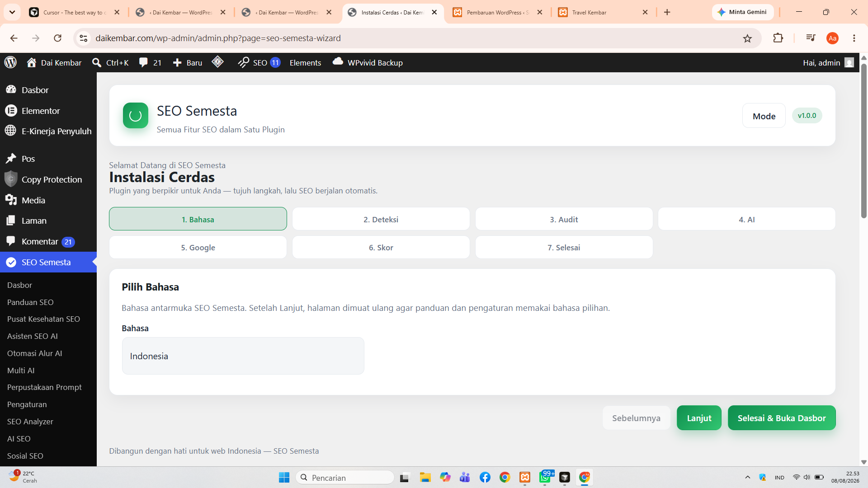
Task: Click the Lanjut button
Action: [x=699, y=418]
